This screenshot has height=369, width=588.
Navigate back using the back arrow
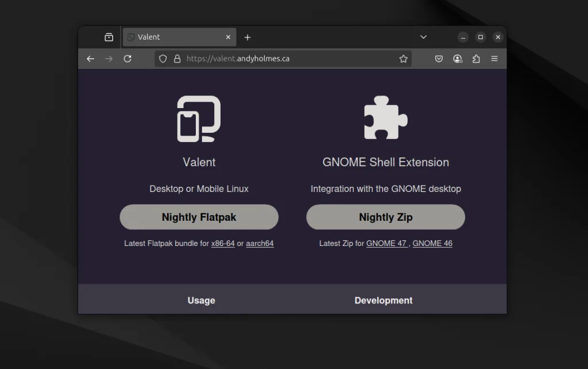point(90,59)
